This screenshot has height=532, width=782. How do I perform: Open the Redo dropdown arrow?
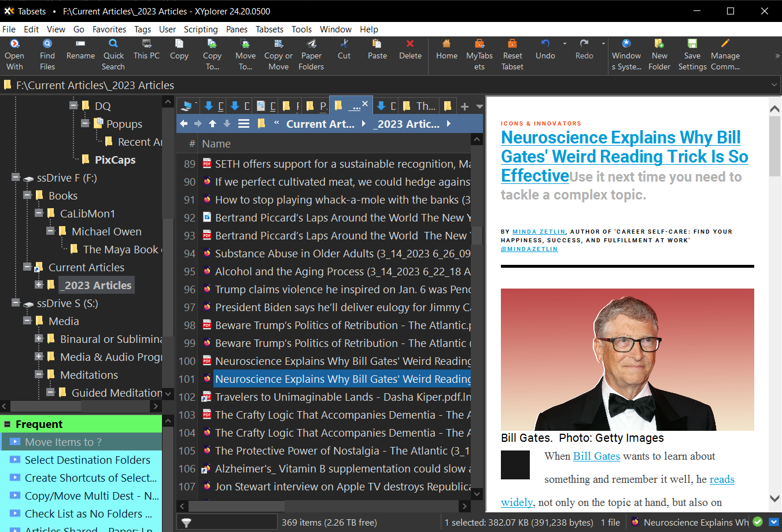pyautogui.click(x=603, y=43)
